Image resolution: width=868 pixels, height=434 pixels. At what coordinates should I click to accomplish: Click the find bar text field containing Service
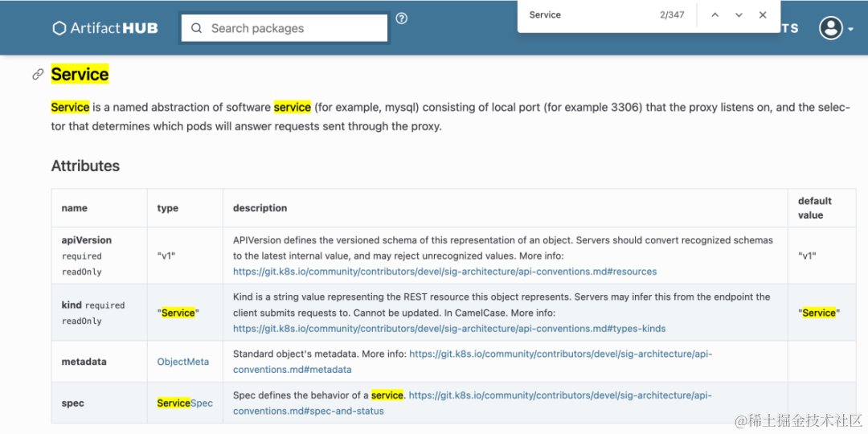click(587, 15)
